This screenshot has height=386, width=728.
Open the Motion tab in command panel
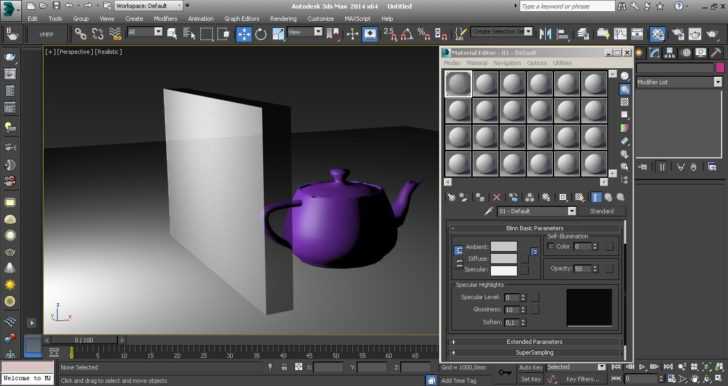coord(686,53)
